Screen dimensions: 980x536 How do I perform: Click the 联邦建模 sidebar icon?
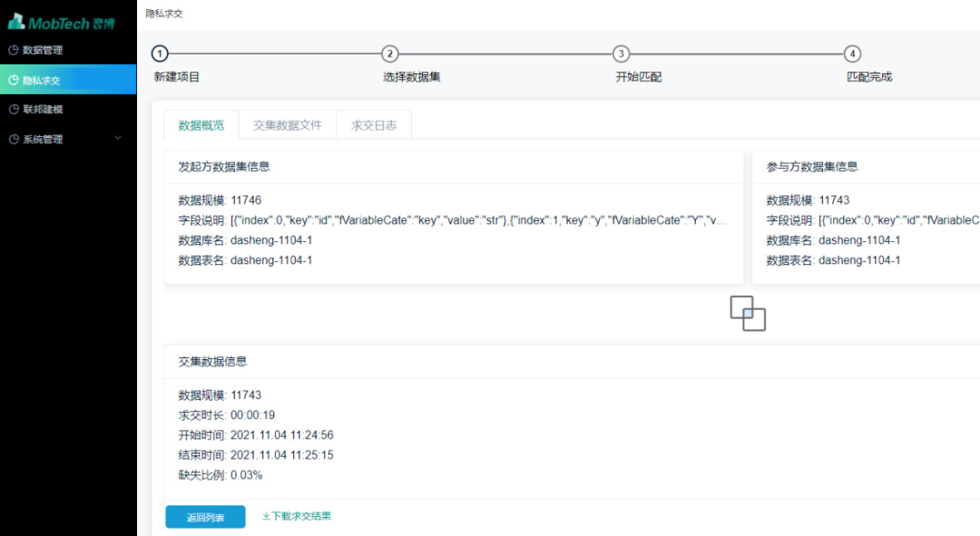(x=13, y=110)
